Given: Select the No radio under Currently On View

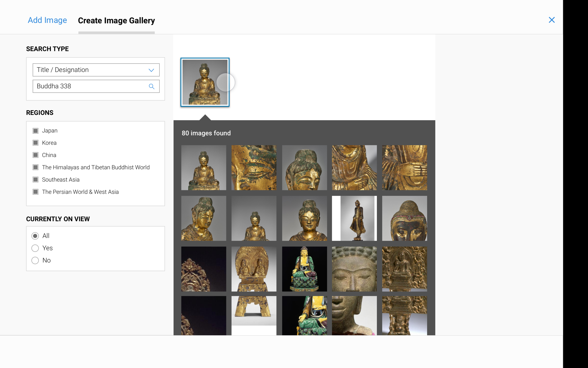Looking at the screenshot, I should (35, 260).
